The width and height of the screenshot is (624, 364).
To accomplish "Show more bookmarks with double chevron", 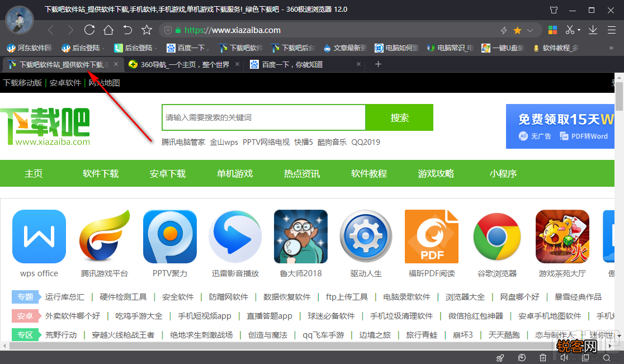I will [x=611, y=48].
